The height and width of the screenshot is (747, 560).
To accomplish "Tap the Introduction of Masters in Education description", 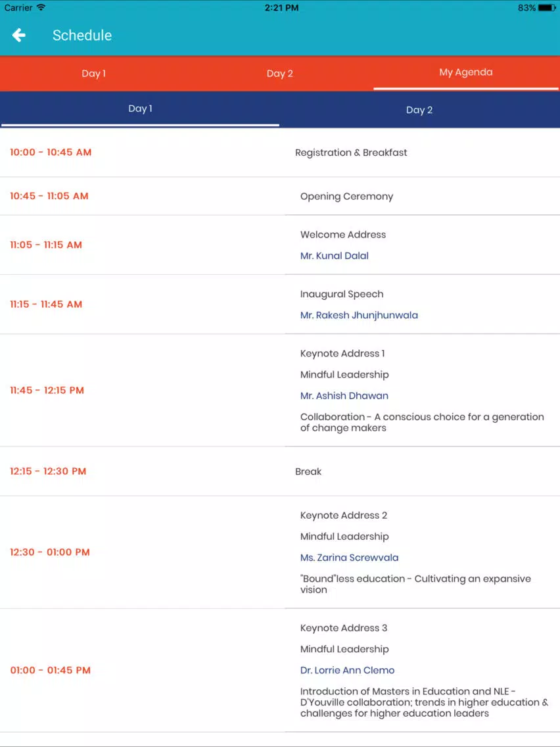I will (x=424, y=702).
